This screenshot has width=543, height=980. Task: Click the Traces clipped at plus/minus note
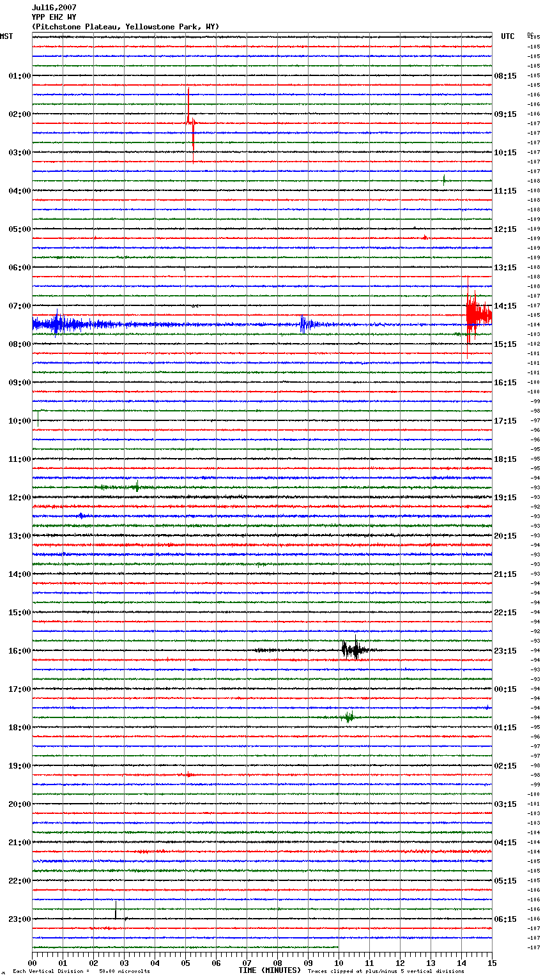click(386, 971)
